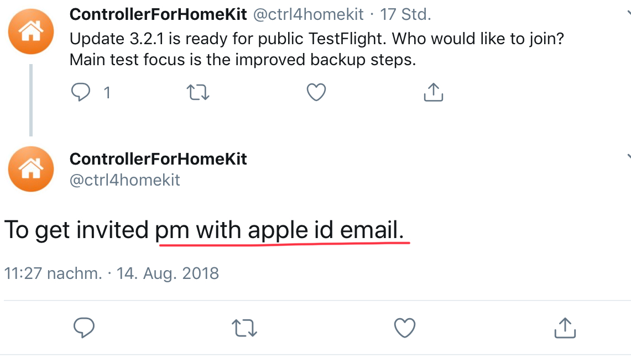Click @ctrl4homekit handle in first tweet header

309,15
